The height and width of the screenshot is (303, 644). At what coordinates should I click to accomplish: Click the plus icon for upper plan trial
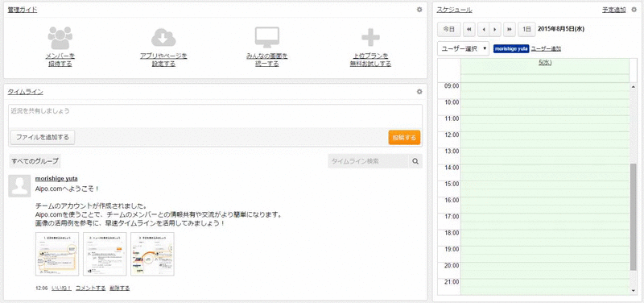tap(370, 37)
